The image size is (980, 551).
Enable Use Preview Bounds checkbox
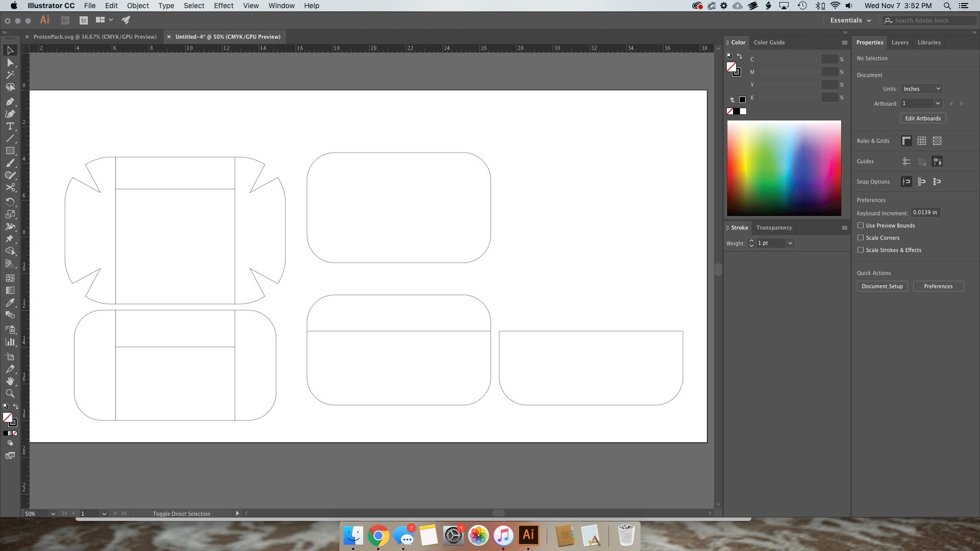click(861, 226)
